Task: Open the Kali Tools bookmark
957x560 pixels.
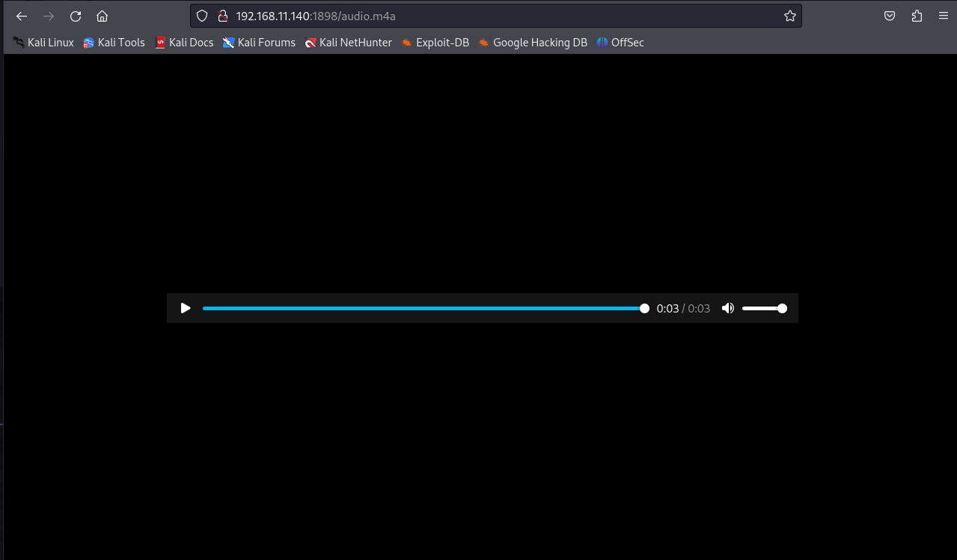Action: 114,43
